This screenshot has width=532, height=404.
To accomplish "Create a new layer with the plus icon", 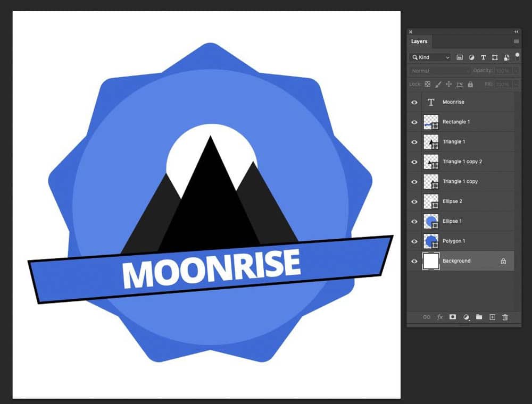I will click(492, 317).
